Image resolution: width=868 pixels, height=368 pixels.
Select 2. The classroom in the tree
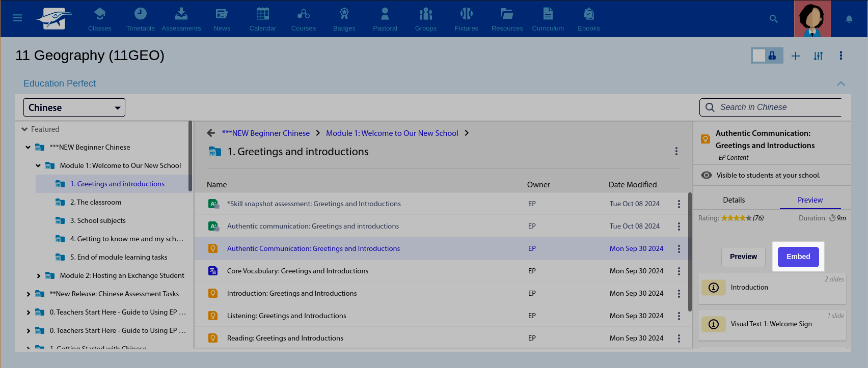pos(96,202)
